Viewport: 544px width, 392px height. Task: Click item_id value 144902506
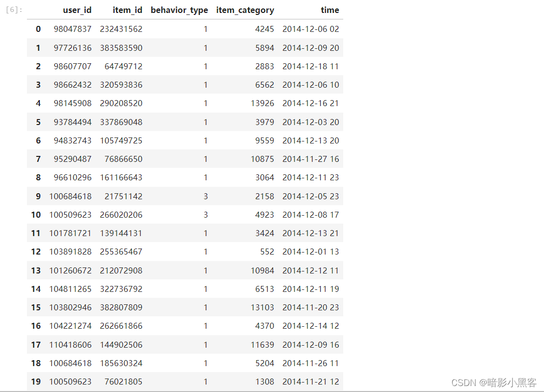[121, 345]
